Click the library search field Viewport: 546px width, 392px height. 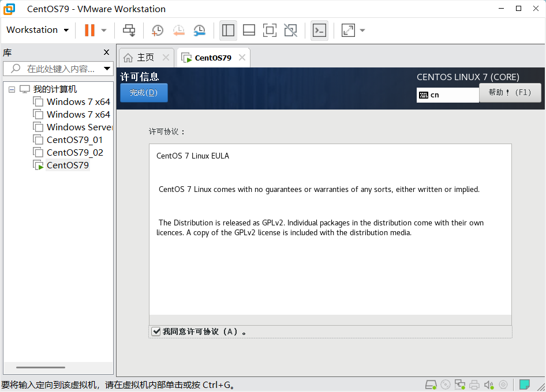point(58,69)
